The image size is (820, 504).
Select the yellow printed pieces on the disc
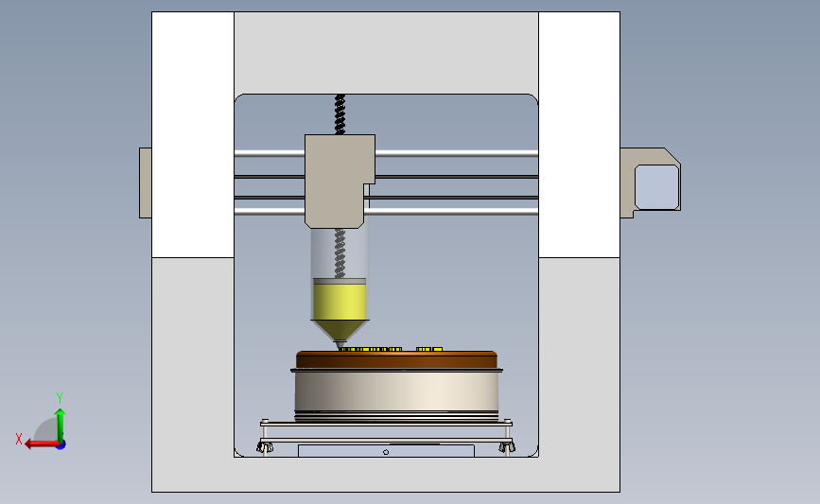pyautogui.click(x=392, y=349)
